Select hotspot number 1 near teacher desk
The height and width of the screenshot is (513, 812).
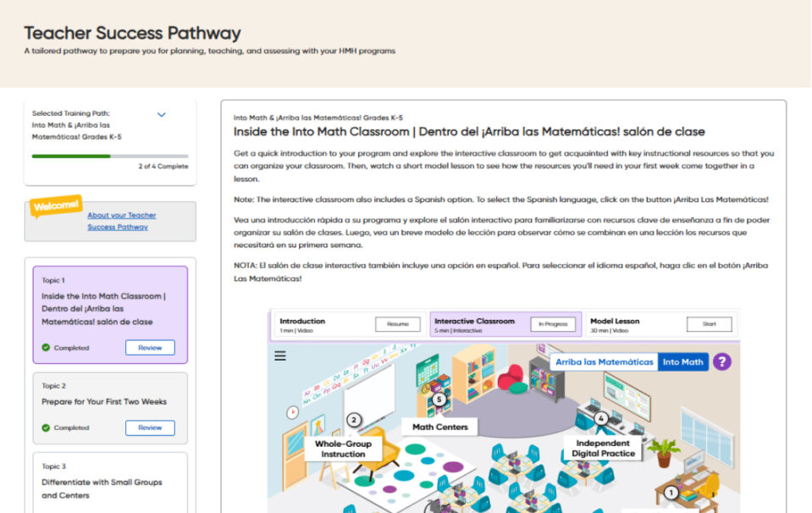point(671,493)
